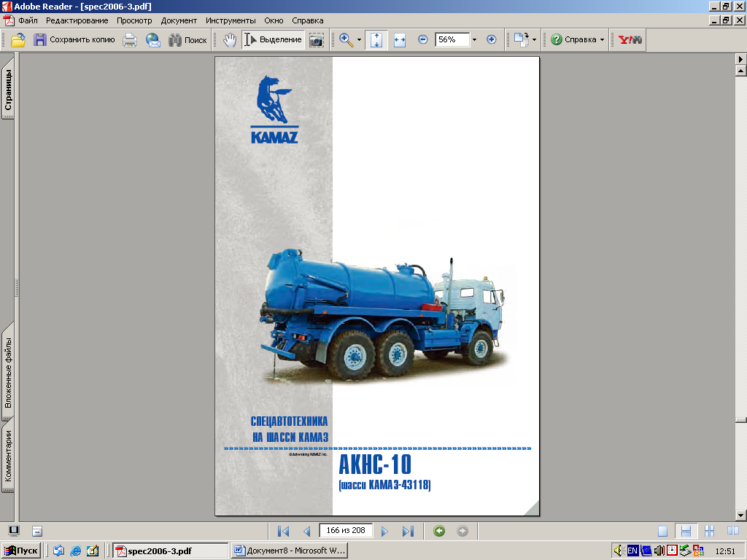This screenshot has width=747, height=560.
Task: Choose the Zoom In magnifier tool
Action: click(x=347, y=40)
